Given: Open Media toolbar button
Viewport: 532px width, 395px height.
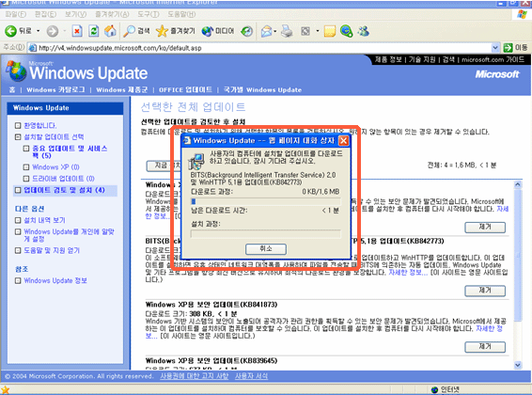Looking at the screenshot, I should pos(217,31).
